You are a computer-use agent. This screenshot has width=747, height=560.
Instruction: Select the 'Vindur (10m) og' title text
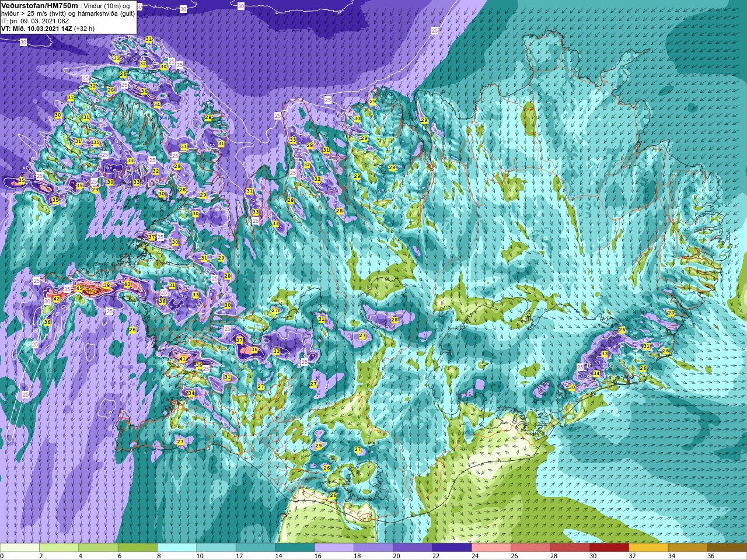pos(107,6)
